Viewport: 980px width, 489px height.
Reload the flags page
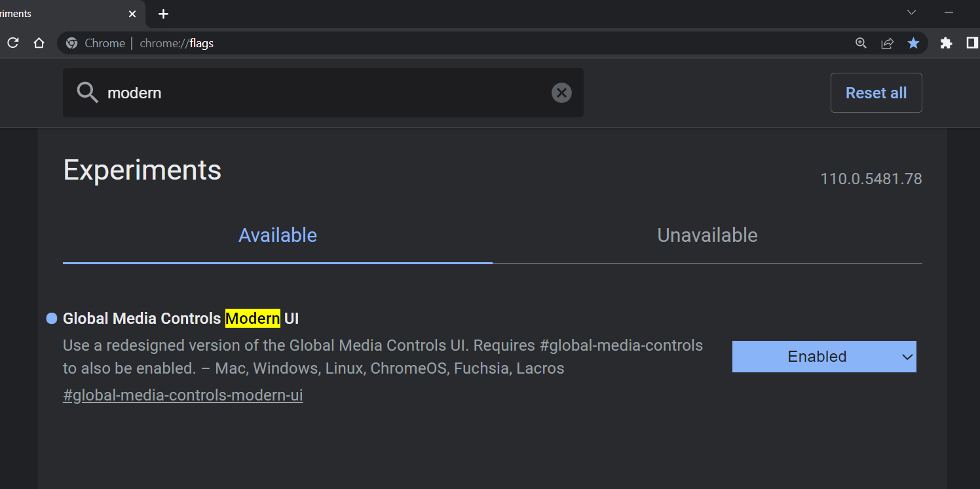(12, 42)
